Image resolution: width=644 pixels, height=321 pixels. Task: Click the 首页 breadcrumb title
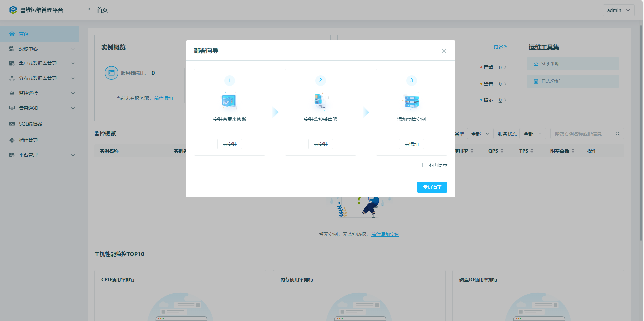pyautogui.click(x=102, y=10)
